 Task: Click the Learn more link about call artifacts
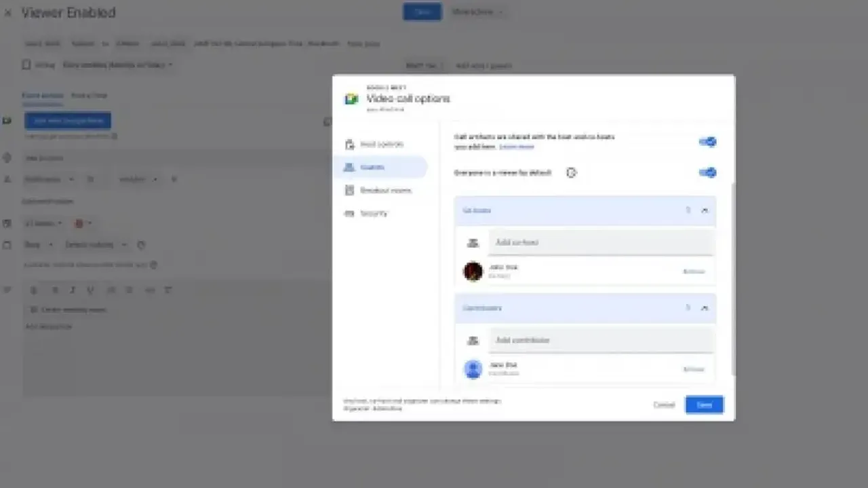[x=517, y=147]
